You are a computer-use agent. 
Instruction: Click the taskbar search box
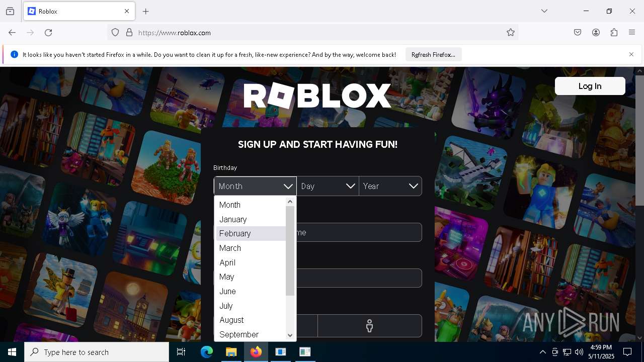pos(97,352)
